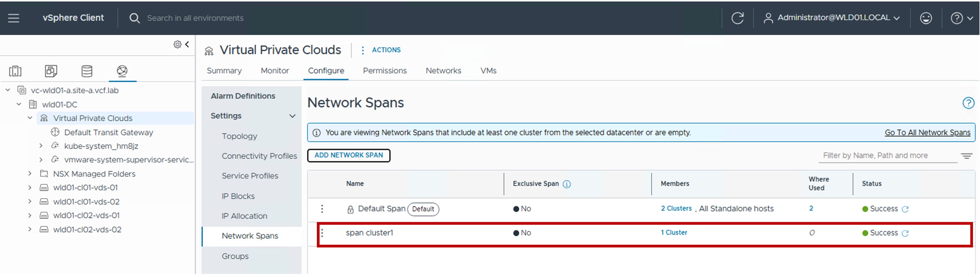Open the Networks tab

pos(443,70)
